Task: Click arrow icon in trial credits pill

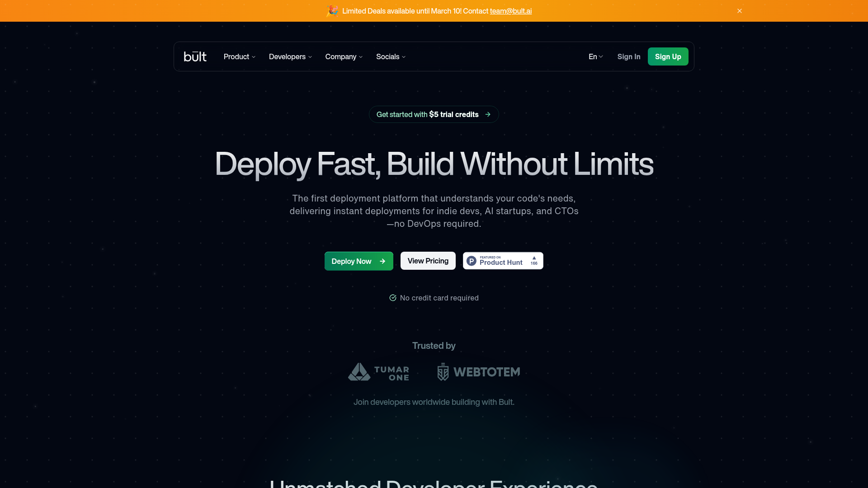Action: [x=488, y=114]
